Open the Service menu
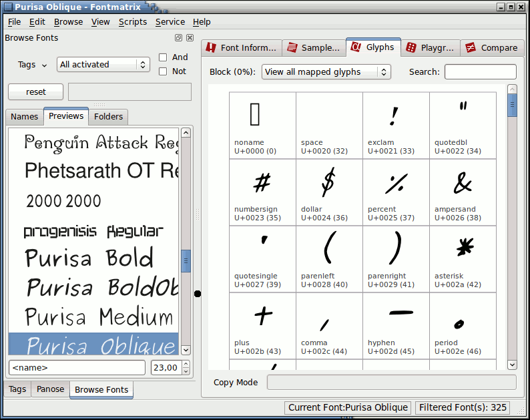530x420 pixels. click(x=170, y=22)
